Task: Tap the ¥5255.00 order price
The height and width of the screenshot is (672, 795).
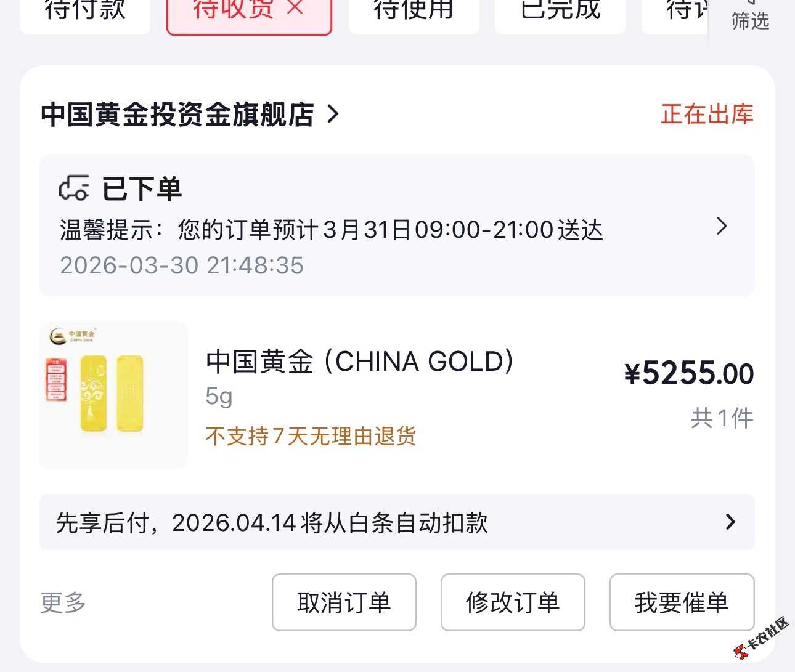Action: (x=689, y=374)
